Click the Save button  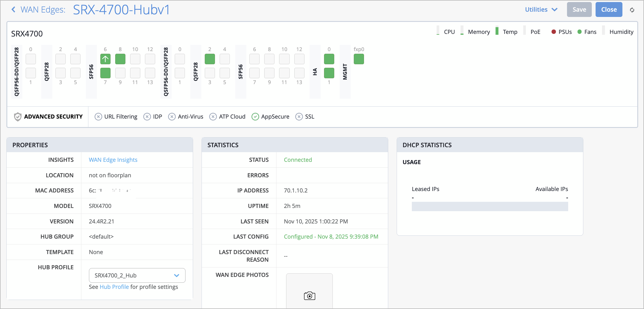coord(579,10)
